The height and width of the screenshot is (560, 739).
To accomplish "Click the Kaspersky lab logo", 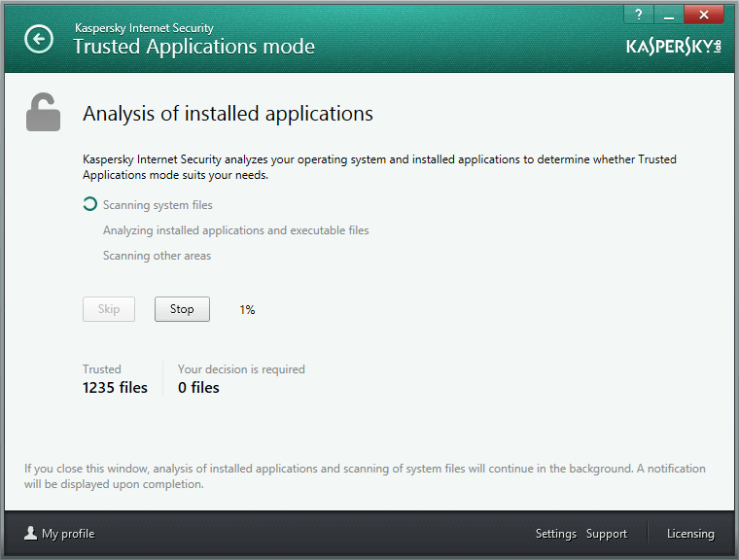I will [674, 47].
